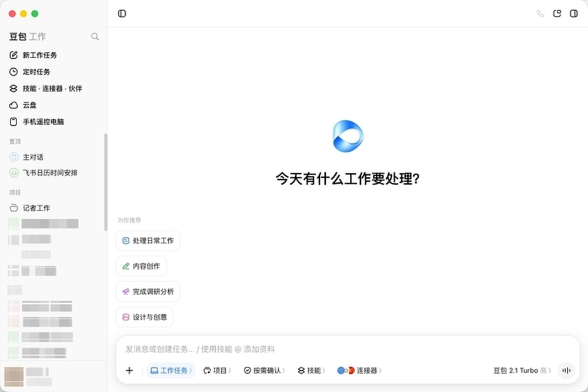This screenshot has height=392, width=588.
Task: Click the 处理日常工作 suggestion
Action: click(x=148, y=240)
